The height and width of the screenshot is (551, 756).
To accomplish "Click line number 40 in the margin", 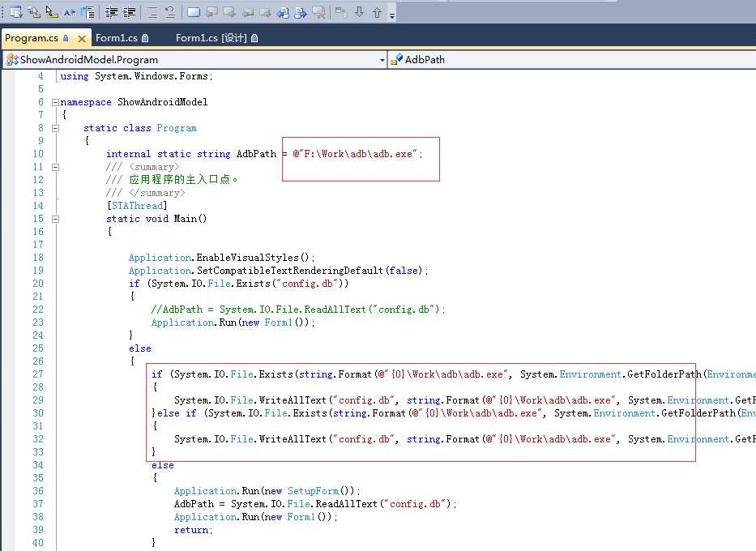I will pos(38,543).
